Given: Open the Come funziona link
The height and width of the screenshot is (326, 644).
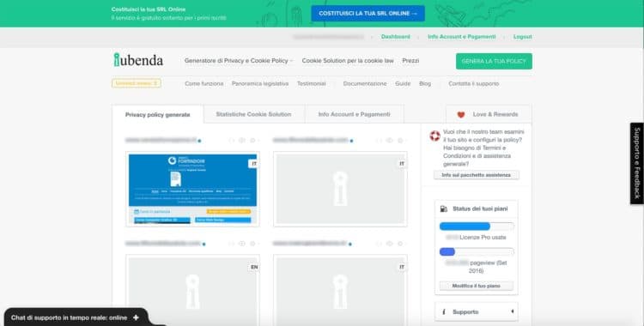Looking at the screenshot, I should (x=204, y=84).
